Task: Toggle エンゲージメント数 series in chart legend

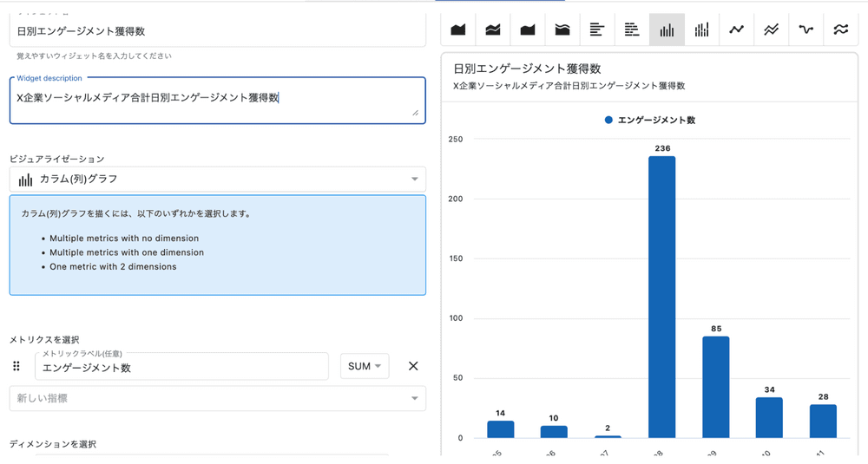Action: click(650, 121)
